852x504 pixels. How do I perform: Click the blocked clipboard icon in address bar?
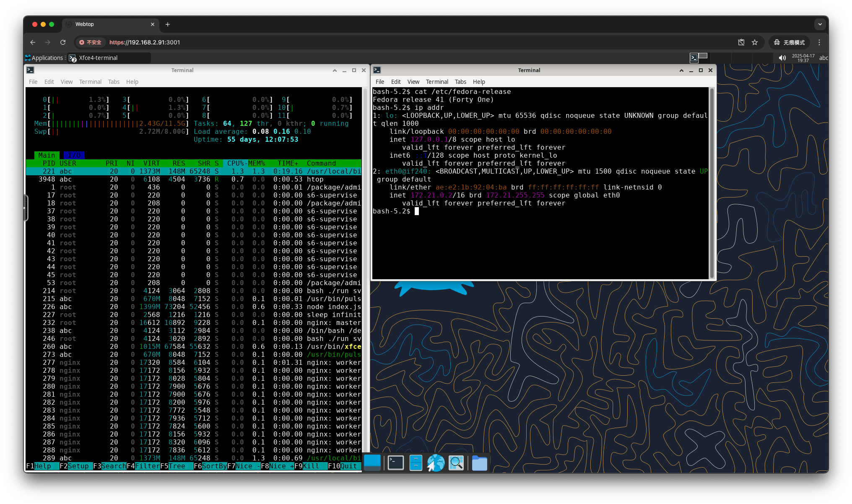741,42
